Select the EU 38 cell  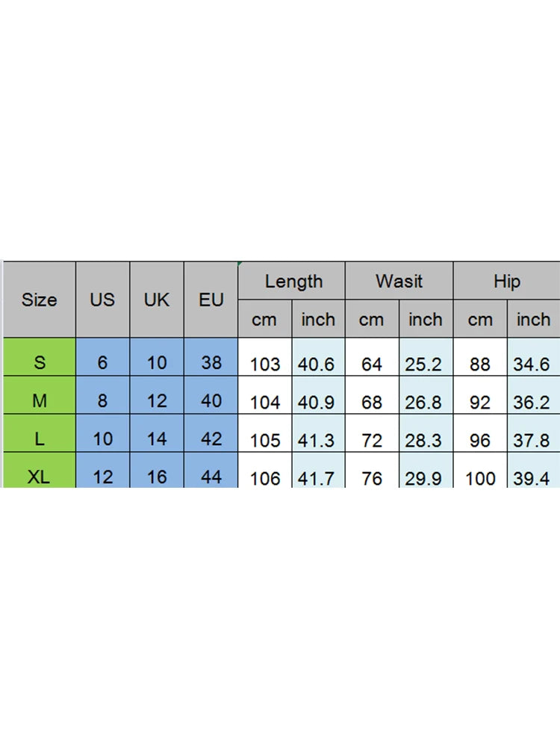[x=211, y=363]
